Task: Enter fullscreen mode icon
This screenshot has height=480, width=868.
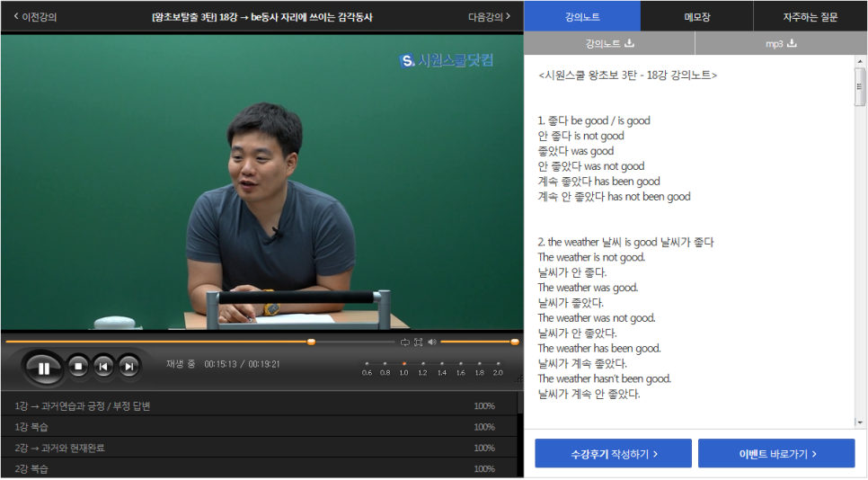Action: 419,342
